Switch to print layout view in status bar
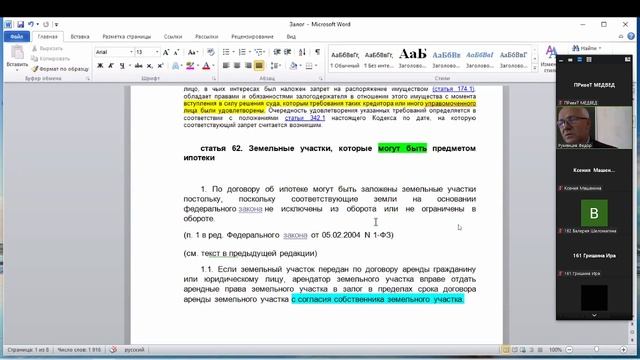 coord(505,350)
